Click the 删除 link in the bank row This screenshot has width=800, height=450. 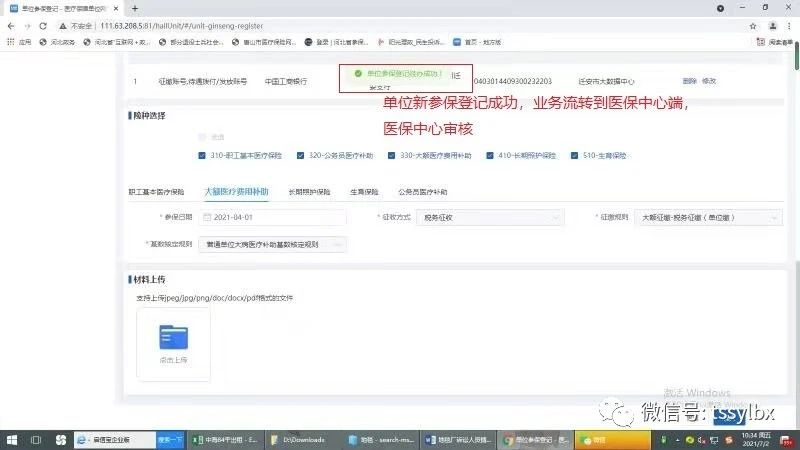tap(689, 80)
